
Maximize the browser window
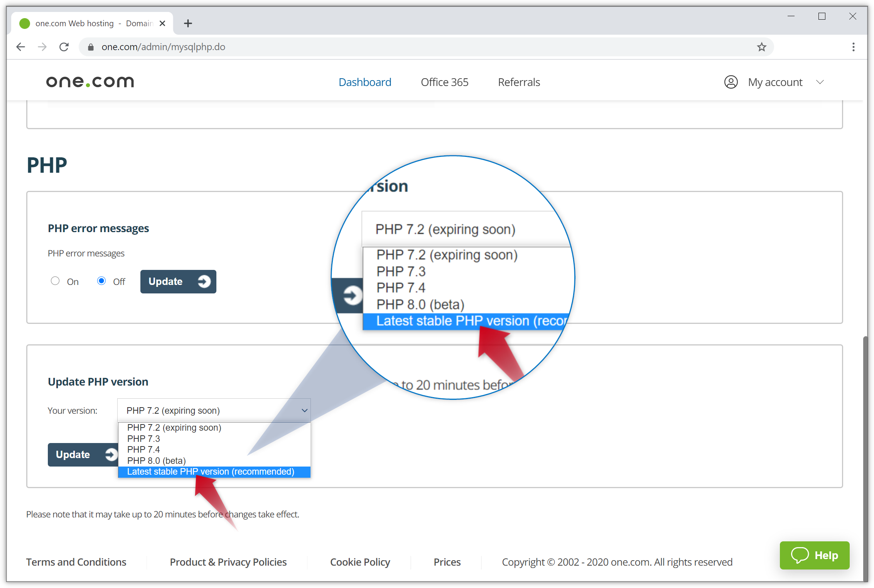822,16
